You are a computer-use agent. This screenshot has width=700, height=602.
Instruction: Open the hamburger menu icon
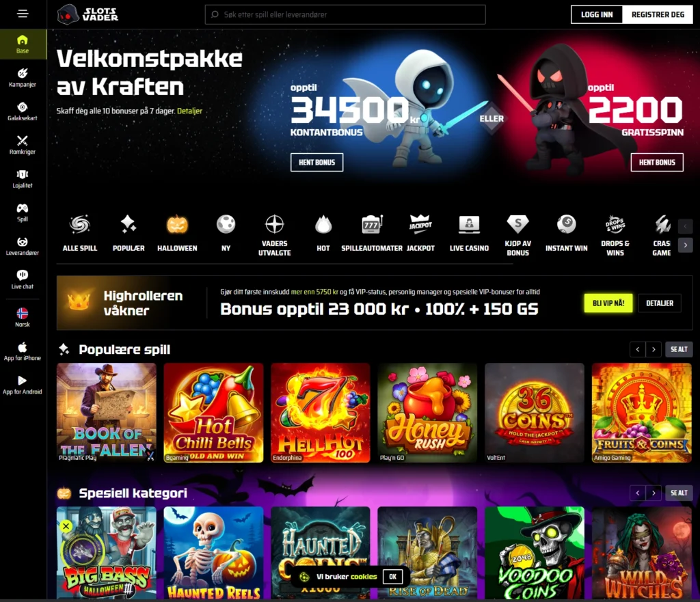(x=23, y=14)
